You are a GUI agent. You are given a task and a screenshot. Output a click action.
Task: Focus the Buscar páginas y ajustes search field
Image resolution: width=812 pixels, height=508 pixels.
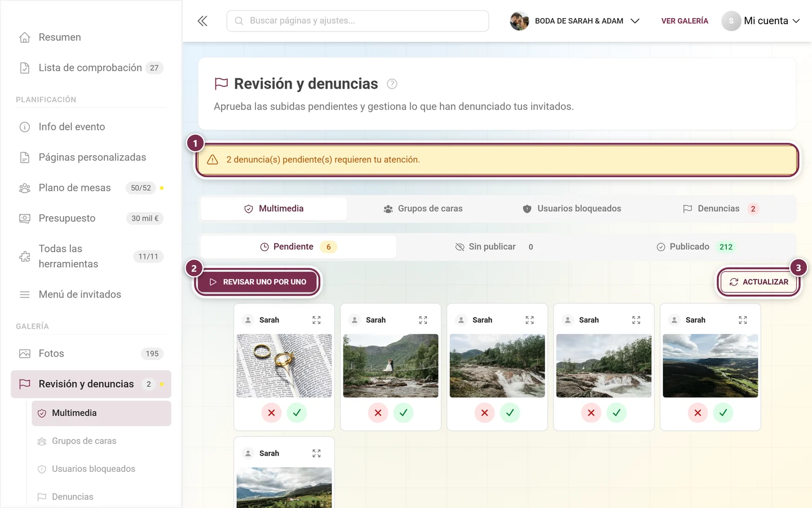click(358, 21)
